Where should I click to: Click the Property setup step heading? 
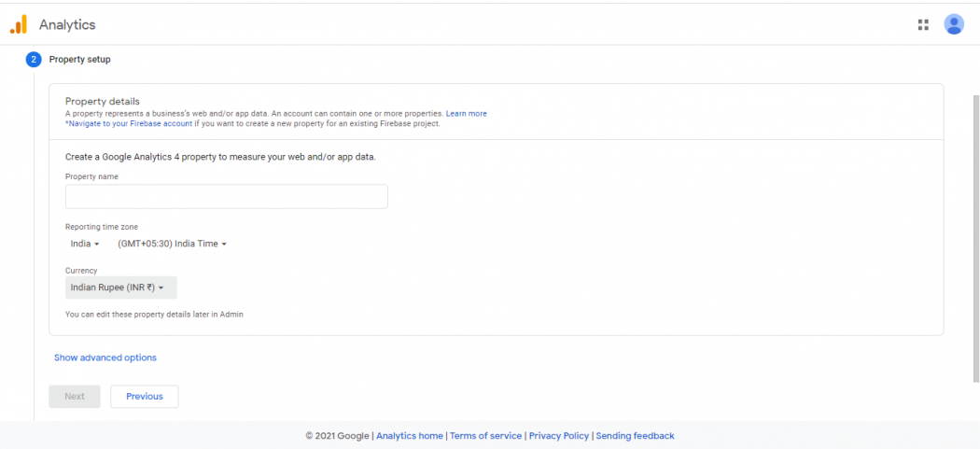[80, 60]
